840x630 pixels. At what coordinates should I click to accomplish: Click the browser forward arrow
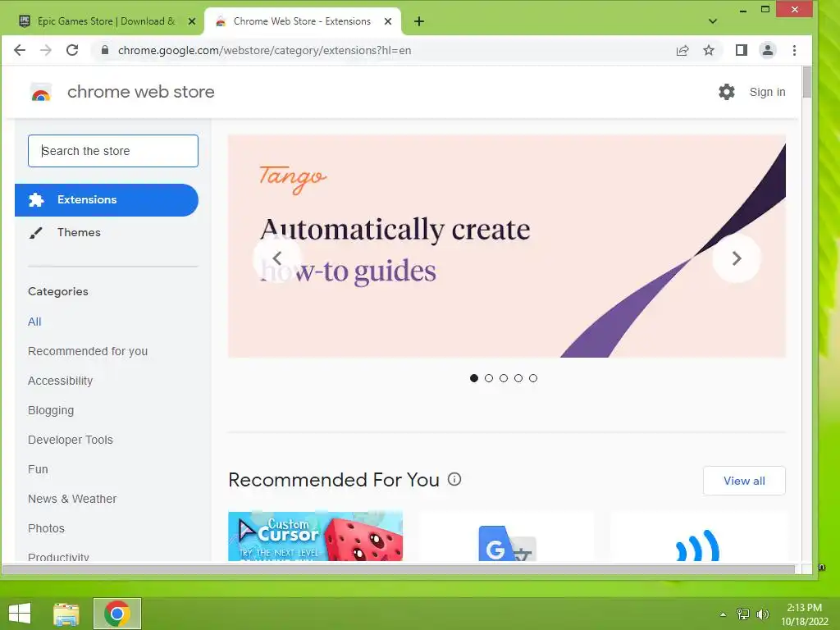[46, 50]
